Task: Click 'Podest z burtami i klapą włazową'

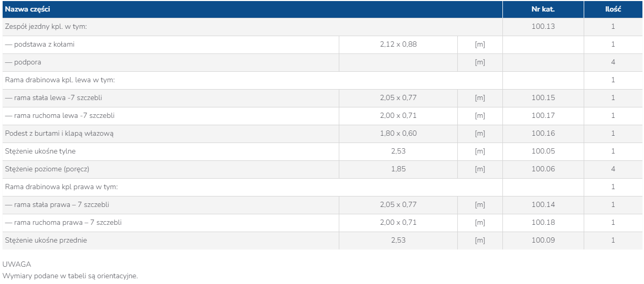Action: 59,134
